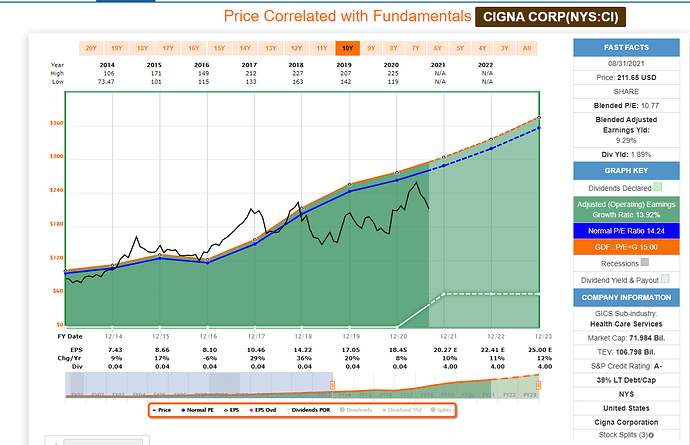Click 'S&P Credit Rating: A-' row
The height and width of the screenshot is (445, 690).
coord(626,366)
